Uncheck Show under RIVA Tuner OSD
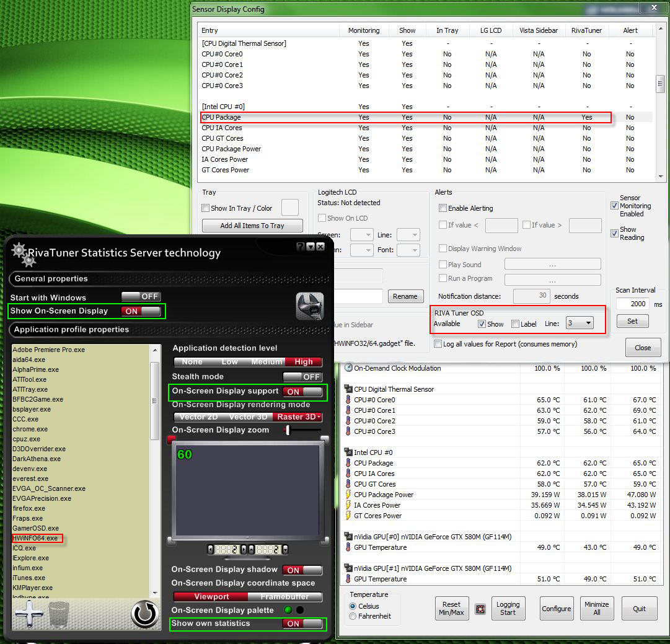 (482, 324)
